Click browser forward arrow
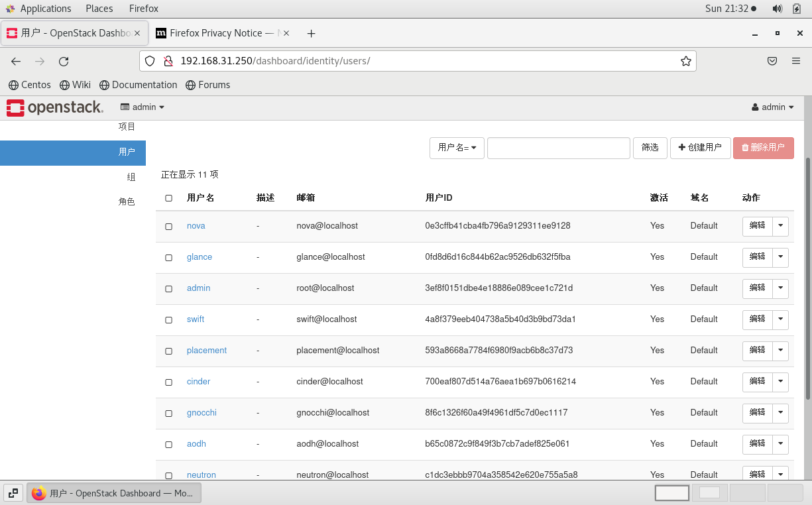 (x=40, y=61)
